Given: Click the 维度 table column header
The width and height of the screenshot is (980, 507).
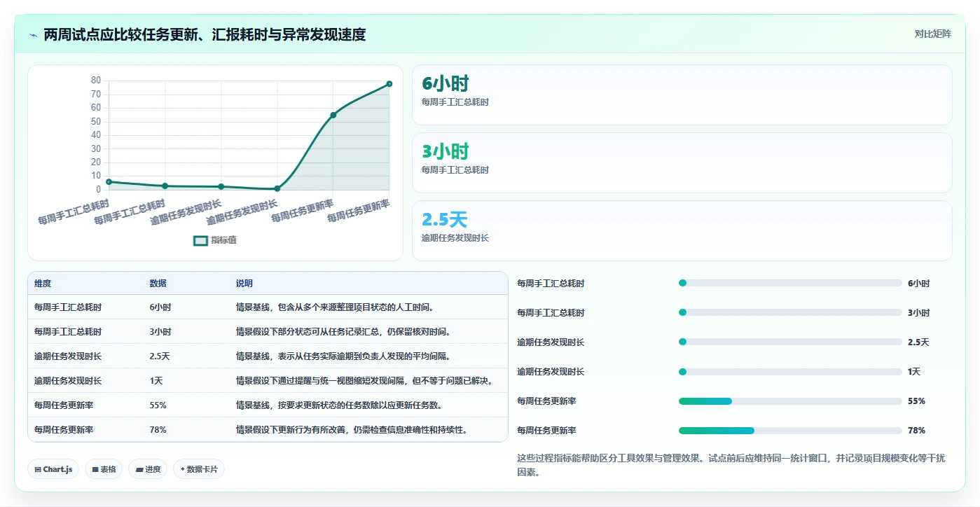Looking at the screenshot, I should (x=43, y=284).
